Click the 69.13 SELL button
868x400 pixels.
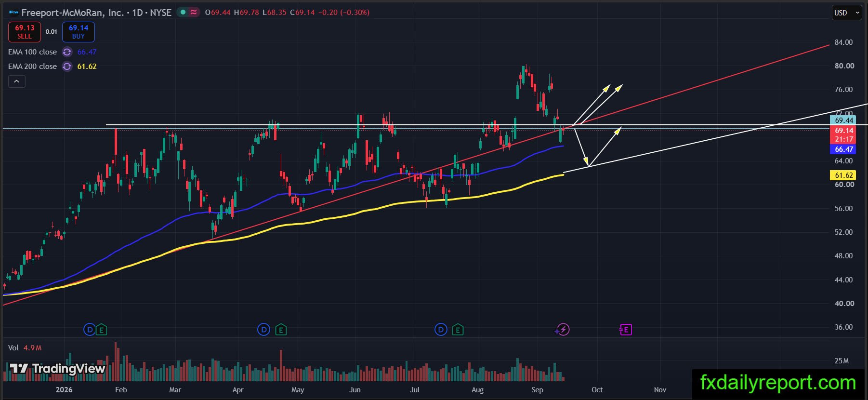(x=25, y=32)
